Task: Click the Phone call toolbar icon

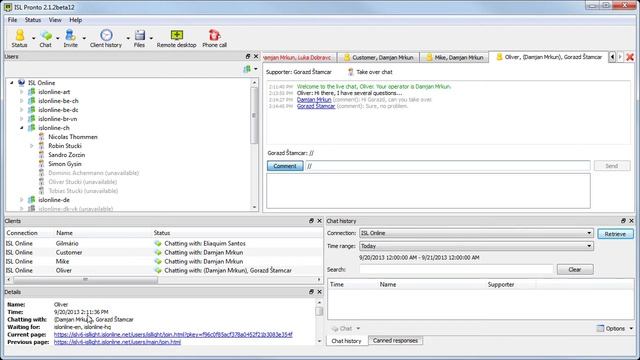Action: (214, 38)
